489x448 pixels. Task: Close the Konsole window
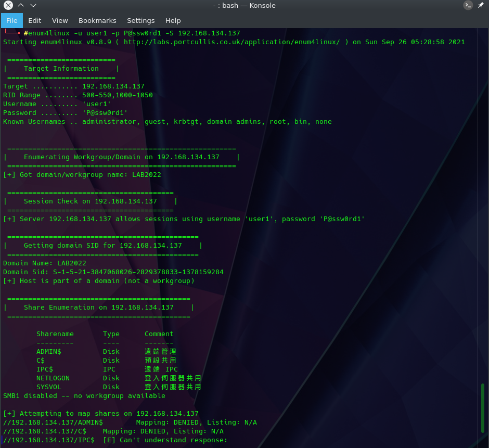pyautogui.click(x=8, y=5)
